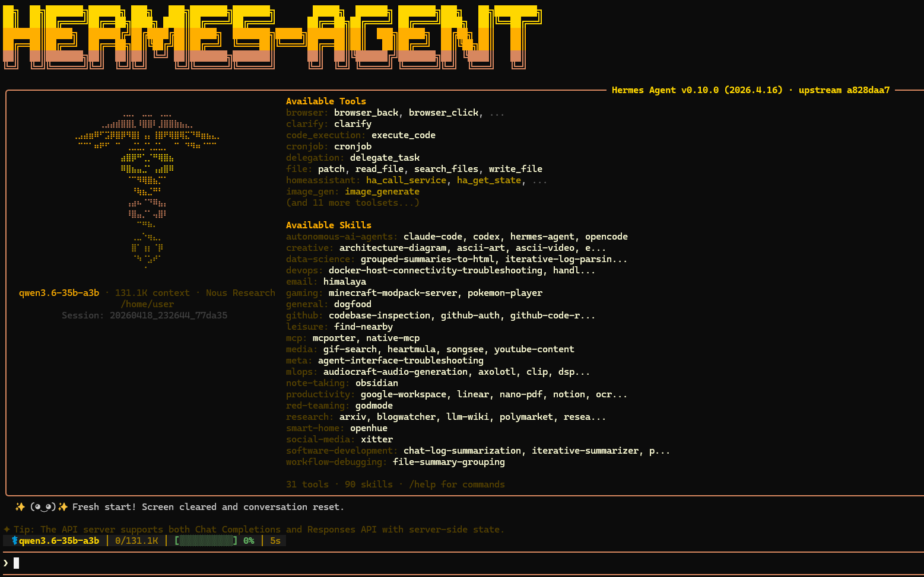Click the ha_call_service tool name

click(406, 180)
